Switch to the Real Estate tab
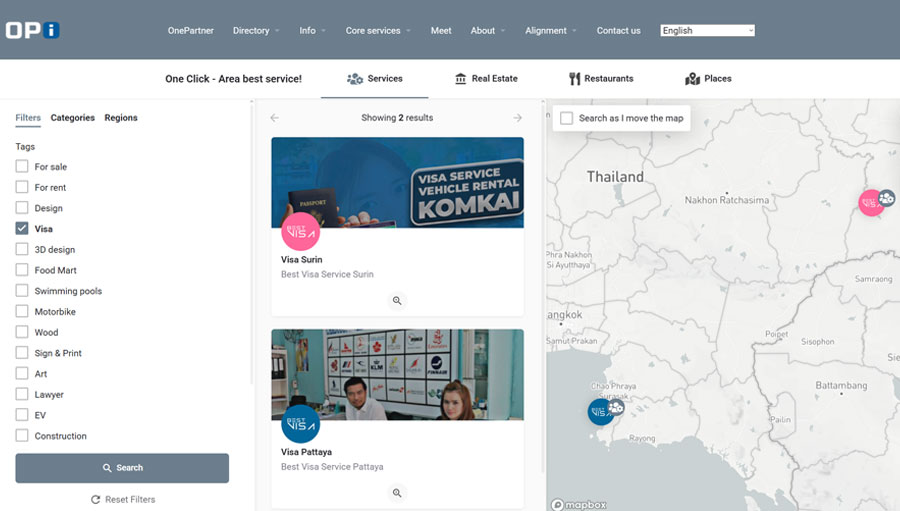The height and width of the screenshot is (511, 900). click(x=486, y=78)
